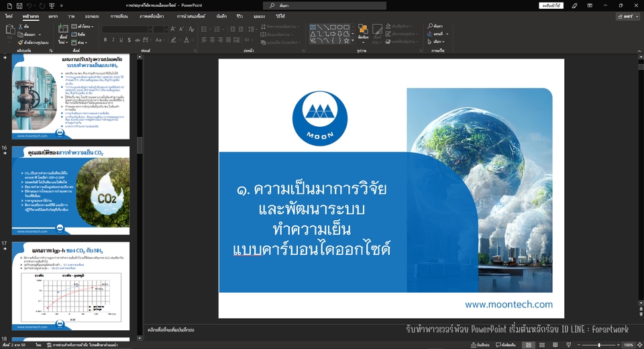Click the Decrease Indent icon
Viewport: 644px width, 349px height.
[x=233, y=29]
